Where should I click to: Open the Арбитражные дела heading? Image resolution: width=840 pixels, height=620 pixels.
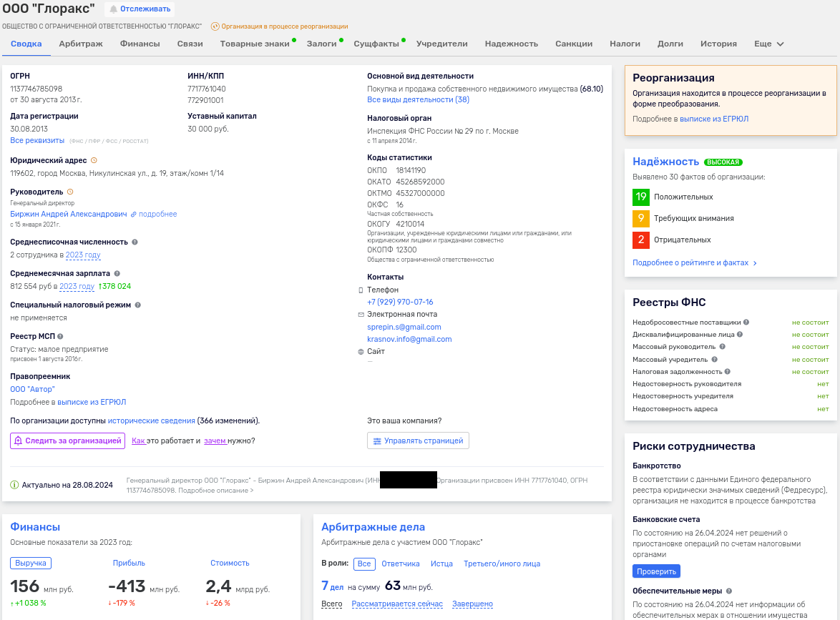coord(373,527)
